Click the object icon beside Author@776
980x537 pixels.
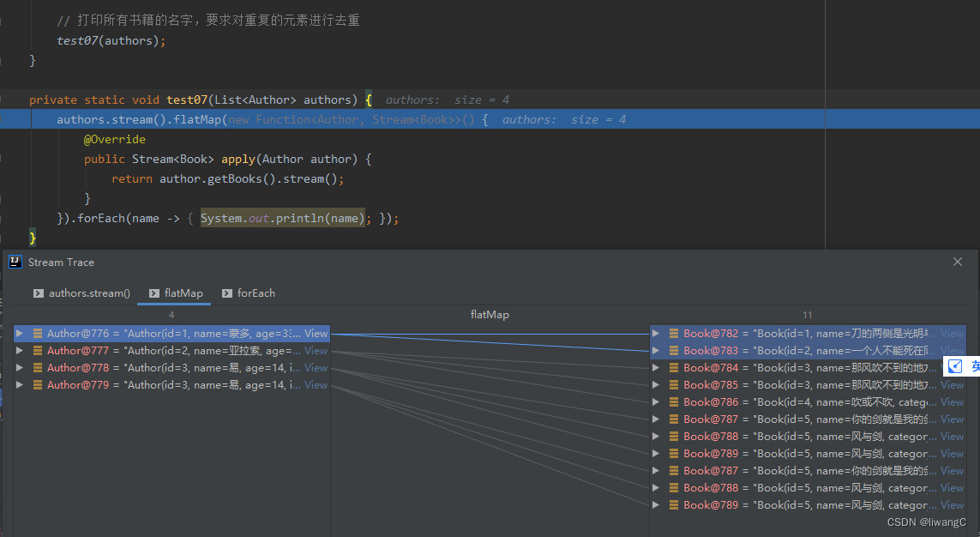click(x=38, y=334)
